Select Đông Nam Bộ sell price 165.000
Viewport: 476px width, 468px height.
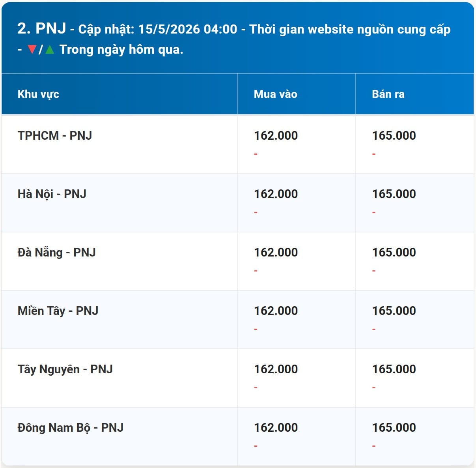point(394,427)
